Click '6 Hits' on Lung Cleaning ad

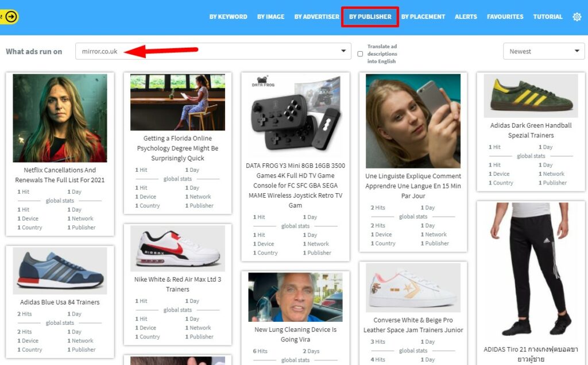(x=260, y=351)
